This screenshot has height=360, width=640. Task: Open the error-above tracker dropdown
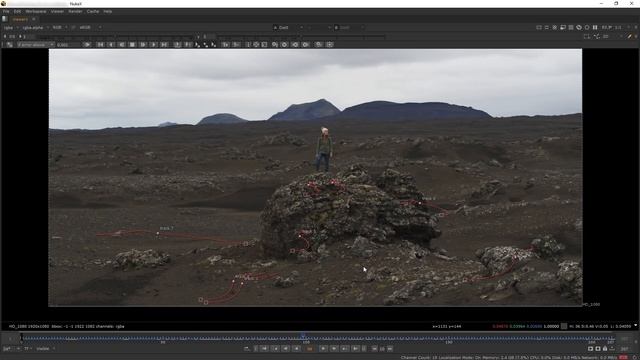(36, 44)
